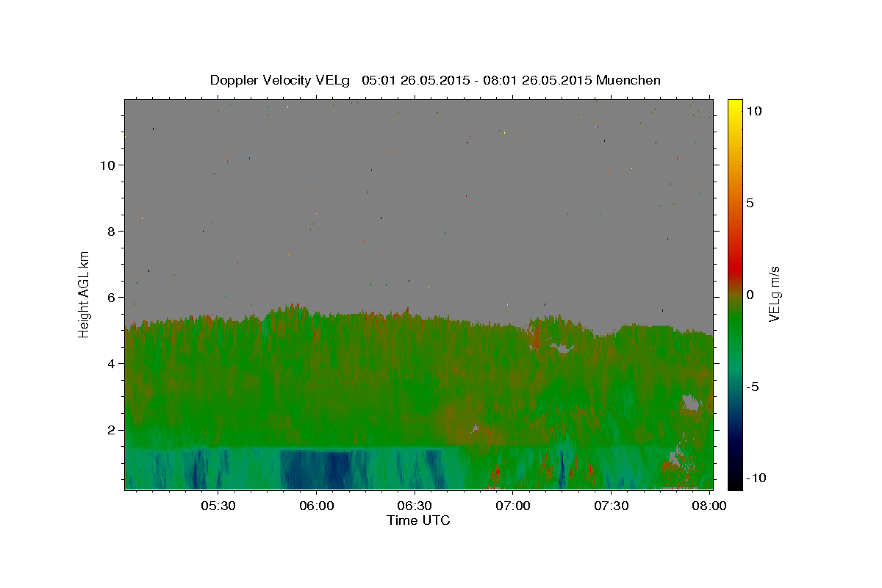This screenshot has height=588, width=882.
Task: Click the 05:30 time tick label
Action: (x=218, y=506)
